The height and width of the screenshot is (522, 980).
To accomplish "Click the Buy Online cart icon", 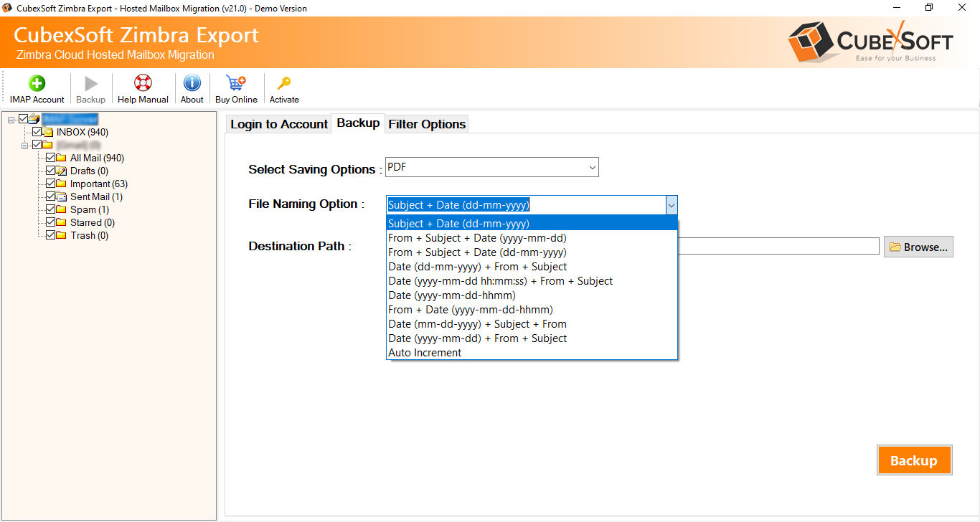I will point(236,83).
